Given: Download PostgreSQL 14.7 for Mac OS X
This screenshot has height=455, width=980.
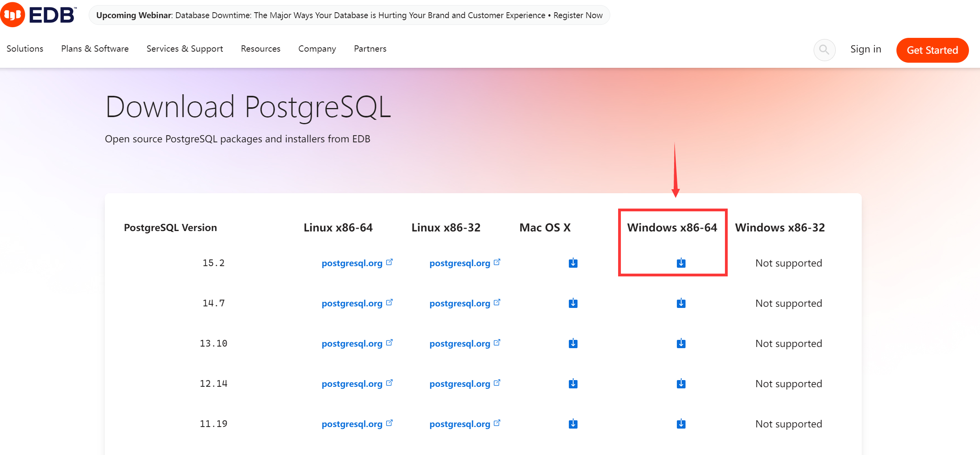Looking at the screenshot, I should pos(573,303).
